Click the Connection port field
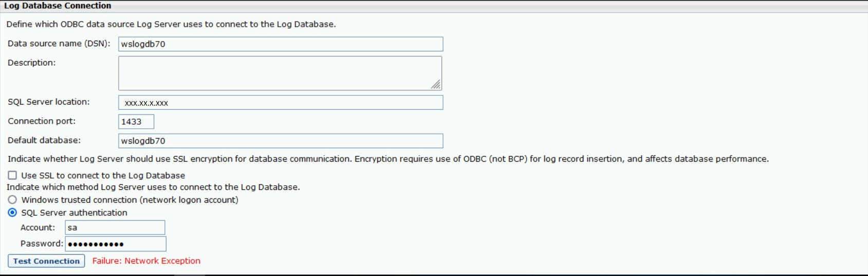The image size is (868, 276). (136, 122)
